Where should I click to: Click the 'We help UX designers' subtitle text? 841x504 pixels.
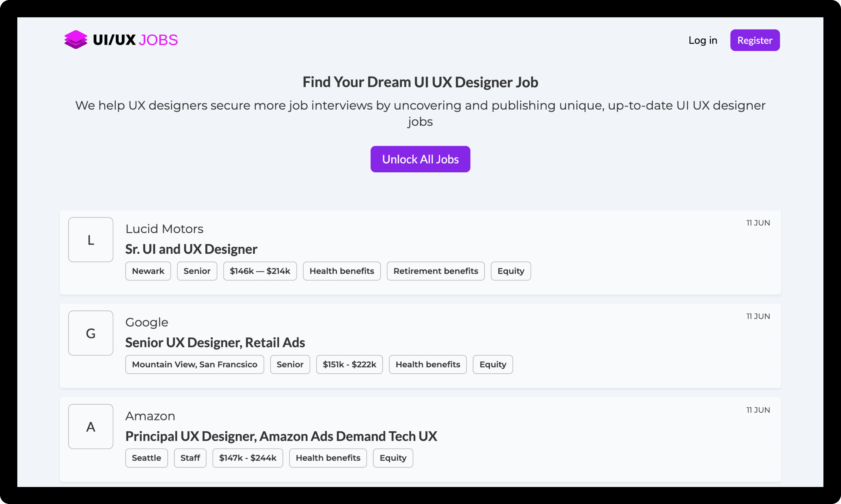pyautogui.click(x=420, y=113)
